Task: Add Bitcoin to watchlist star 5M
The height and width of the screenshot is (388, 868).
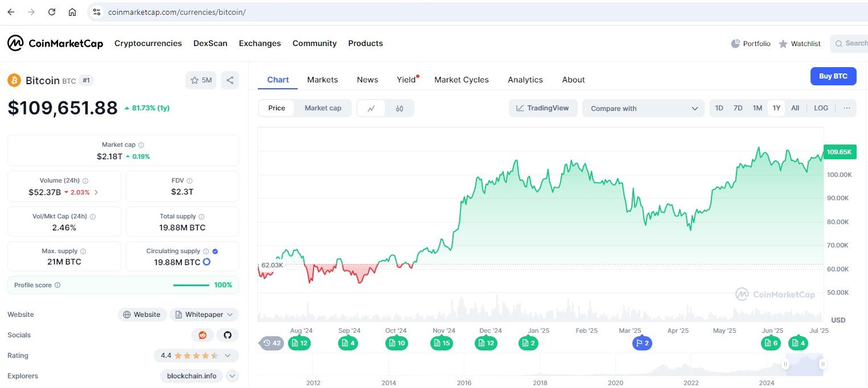Action: 201,80
